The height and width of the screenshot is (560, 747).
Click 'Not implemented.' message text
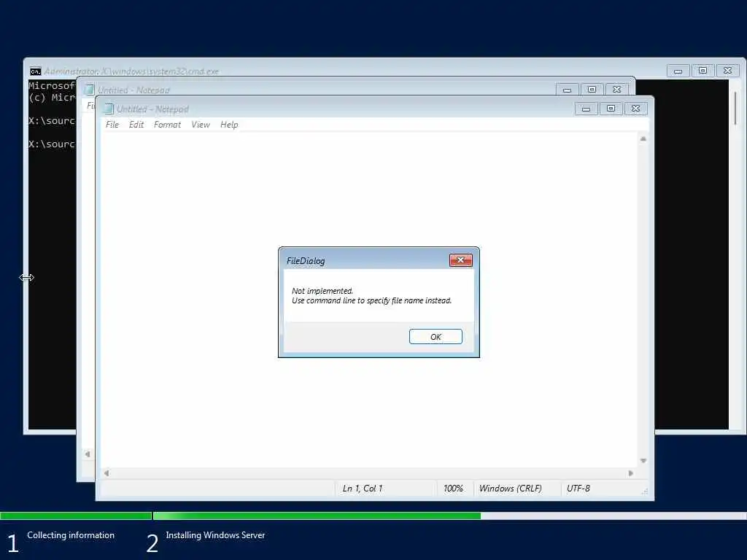322,291
